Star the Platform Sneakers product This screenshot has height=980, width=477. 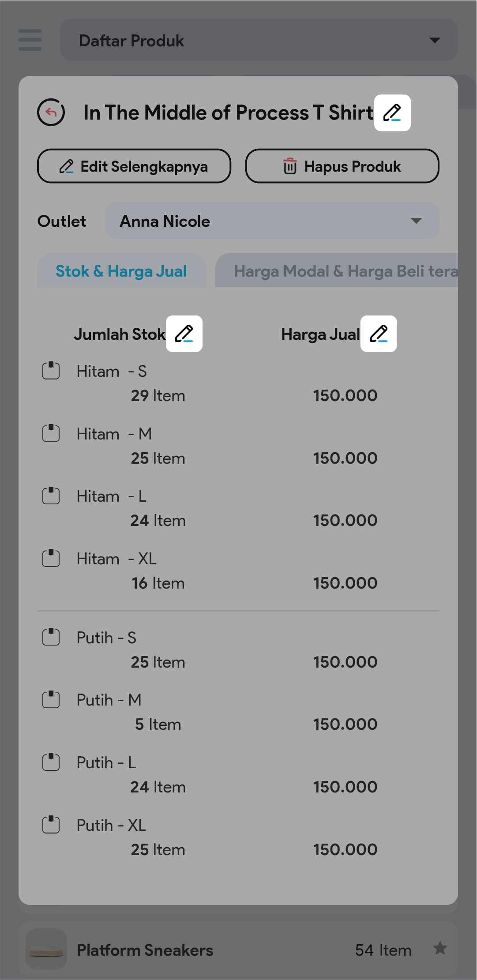point(440,948)
